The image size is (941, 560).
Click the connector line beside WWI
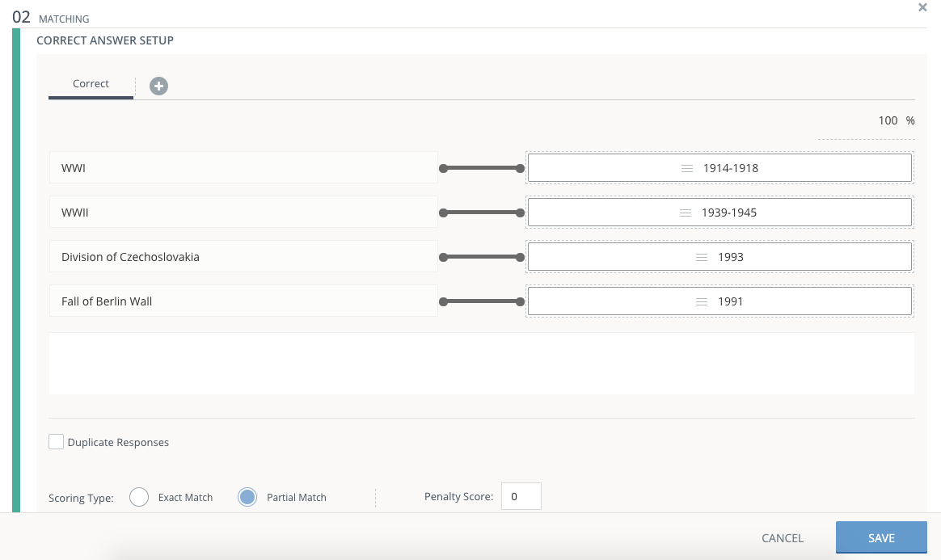(482, 169)
